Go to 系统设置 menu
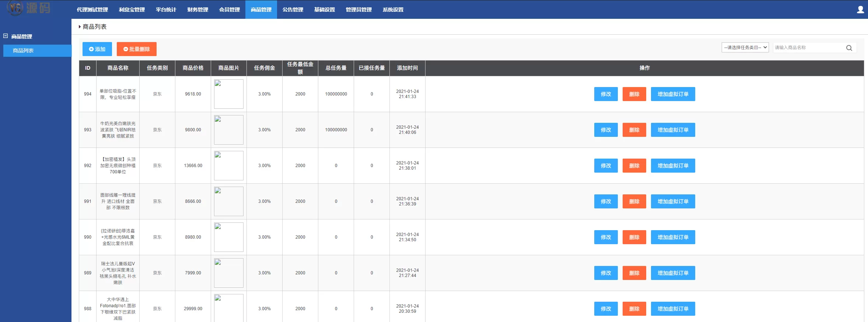 [x=393, y=10]
